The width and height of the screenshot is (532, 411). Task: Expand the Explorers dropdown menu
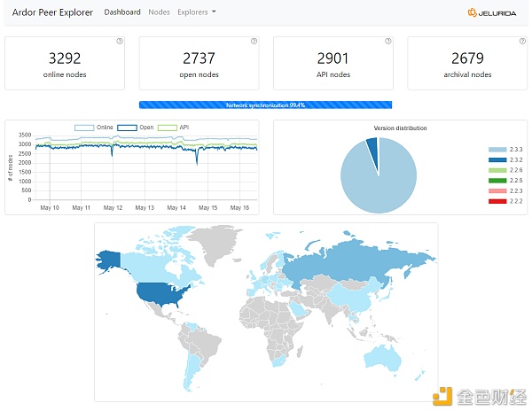coord(197,12)
